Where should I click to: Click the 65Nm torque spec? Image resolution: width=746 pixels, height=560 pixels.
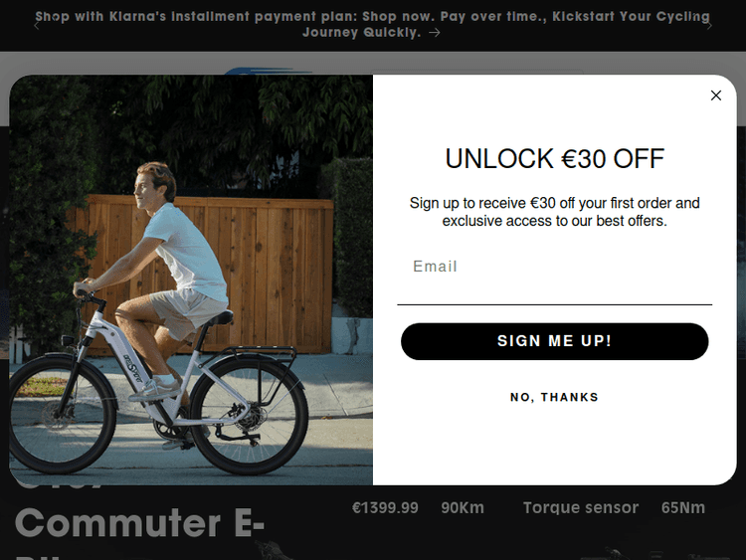click(x=683, y=507)
